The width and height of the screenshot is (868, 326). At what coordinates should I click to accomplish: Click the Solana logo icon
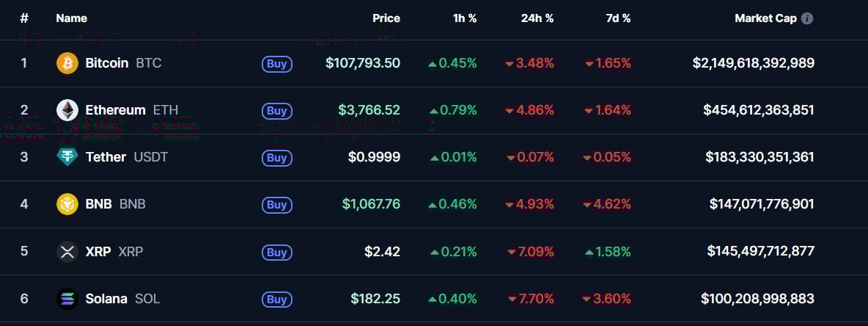[x=67, y=299]
